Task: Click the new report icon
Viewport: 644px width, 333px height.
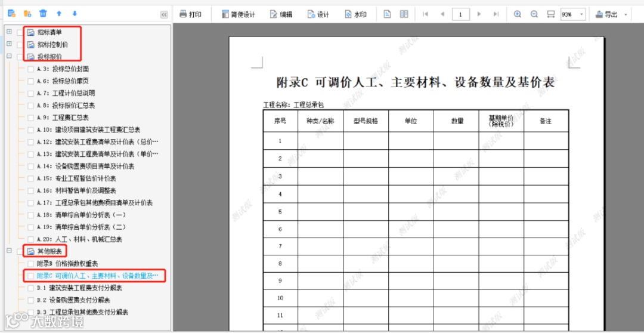Action: (11, 14)
